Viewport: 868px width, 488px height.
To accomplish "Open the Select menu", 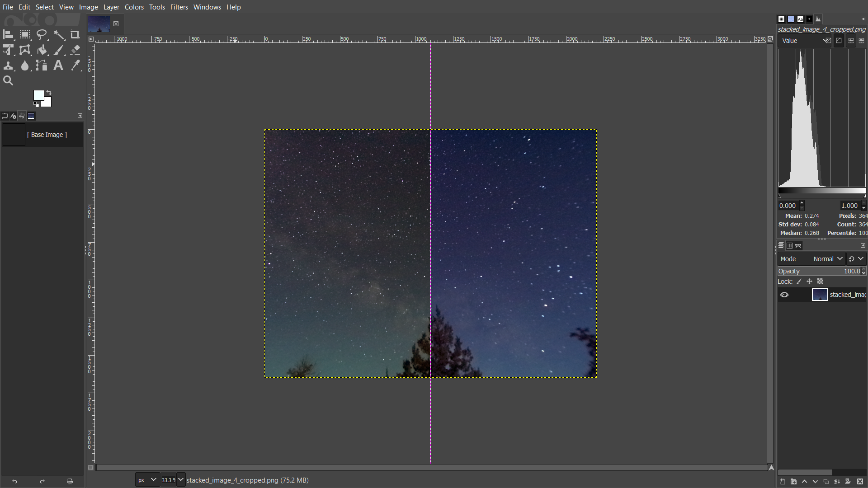I will point(45,7).
